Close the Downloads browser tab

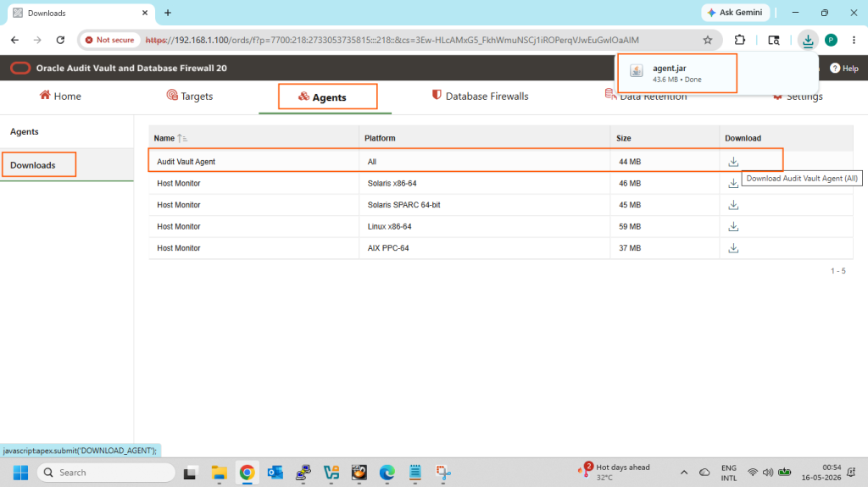click(x=145, y=13)
